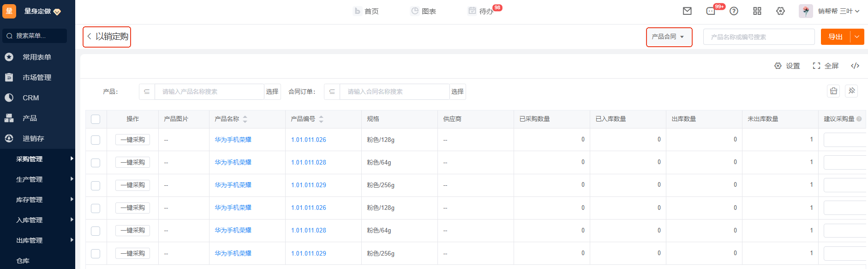Click 一键采购 in the first row

(x=132, y=140)
